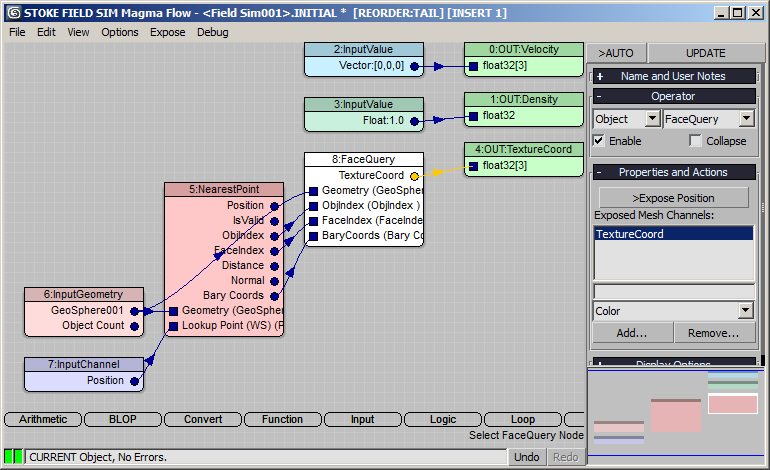Click the Geometry input socket of 5:NearestPoint

(173, 311)
